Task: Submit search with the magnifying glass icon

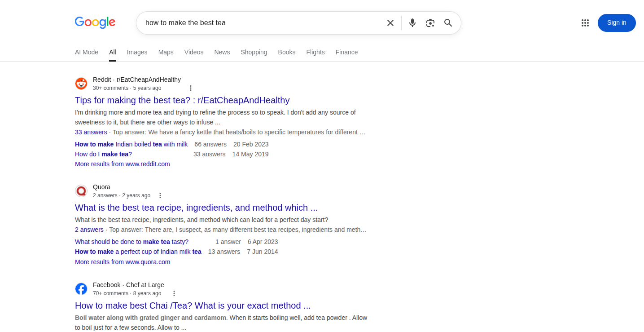Action: 448,23
